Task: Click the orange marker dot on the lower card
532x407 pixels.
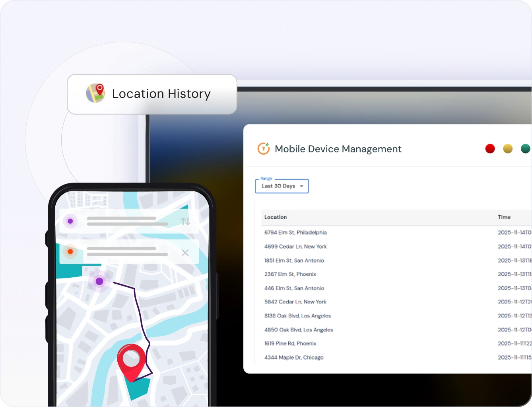Action: [x=70, y=251]
